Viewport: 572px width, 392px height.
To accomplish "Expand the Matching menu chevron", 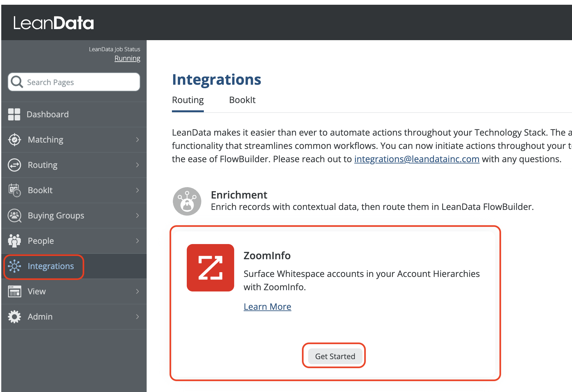I will pos(137,140).
